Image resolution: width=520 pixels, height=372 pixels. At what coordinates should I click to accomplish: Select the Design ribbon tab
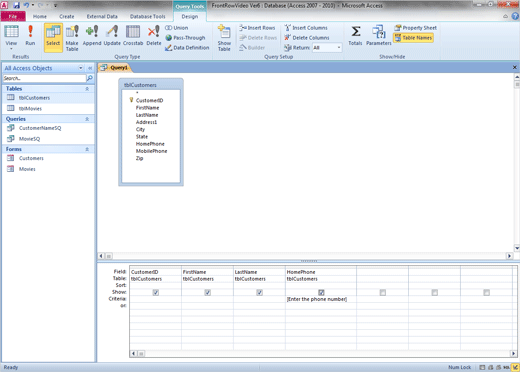(190, 16)
